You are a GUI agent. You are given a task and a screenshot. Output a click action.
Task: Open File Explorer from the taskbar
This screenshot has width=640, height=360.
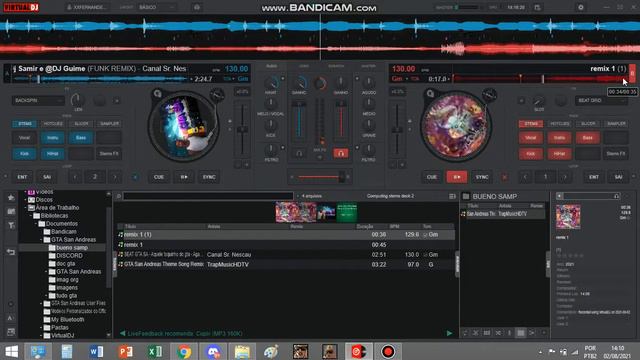pos(242,351)
